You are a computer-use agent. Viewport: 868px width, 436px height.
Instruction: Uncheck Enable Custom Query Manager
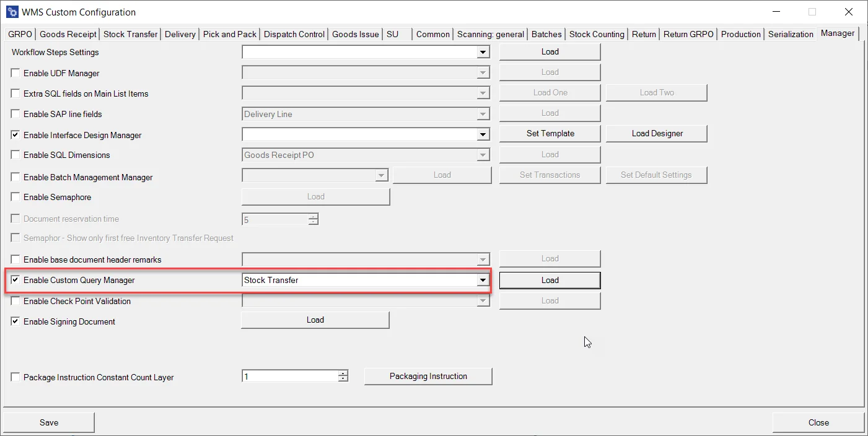(x=15, y=280)
